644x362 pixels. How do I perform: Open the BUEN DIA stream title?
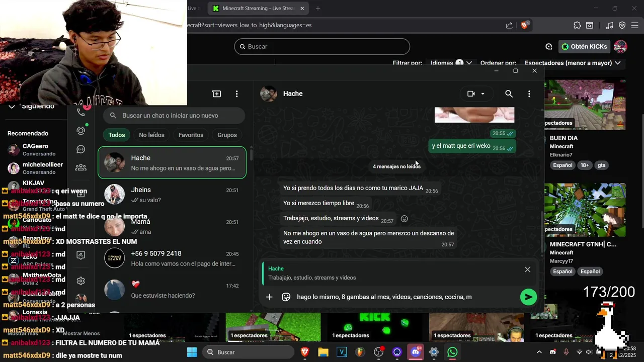click(563, 138)
